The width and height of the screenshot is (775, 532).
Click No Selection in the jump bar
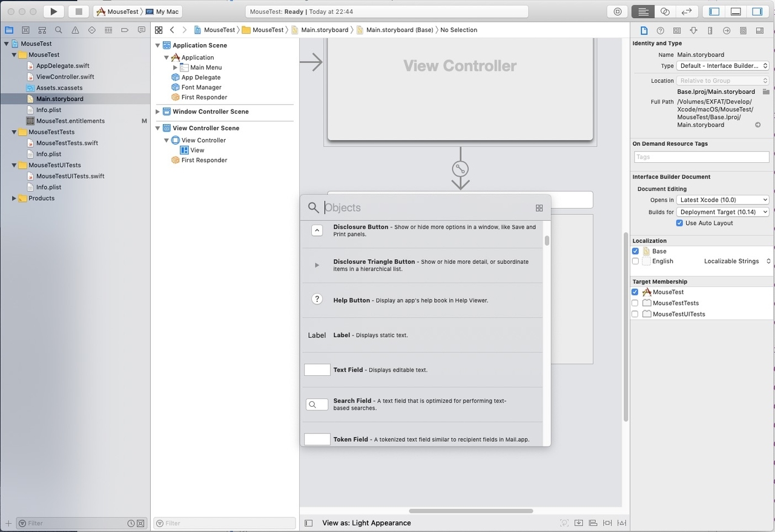(458, 30)
